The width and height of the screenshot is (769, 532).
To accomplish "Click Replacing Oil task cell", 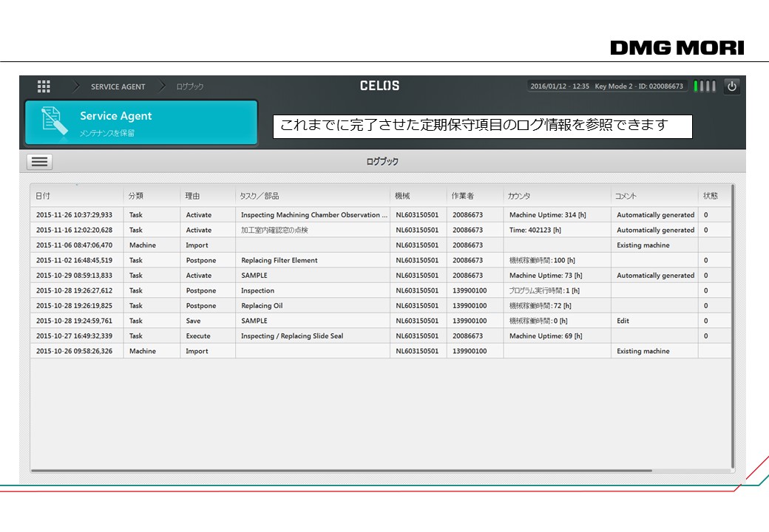I will coord(312,306).
